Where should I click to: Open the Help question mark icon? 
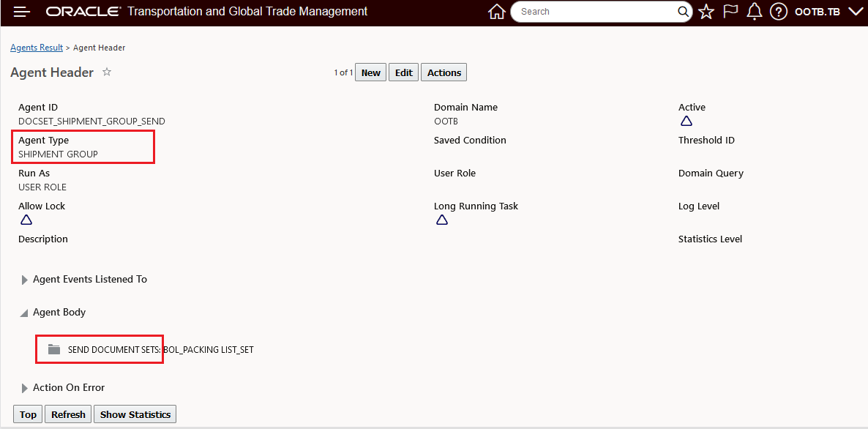click(x=779, y=12)
